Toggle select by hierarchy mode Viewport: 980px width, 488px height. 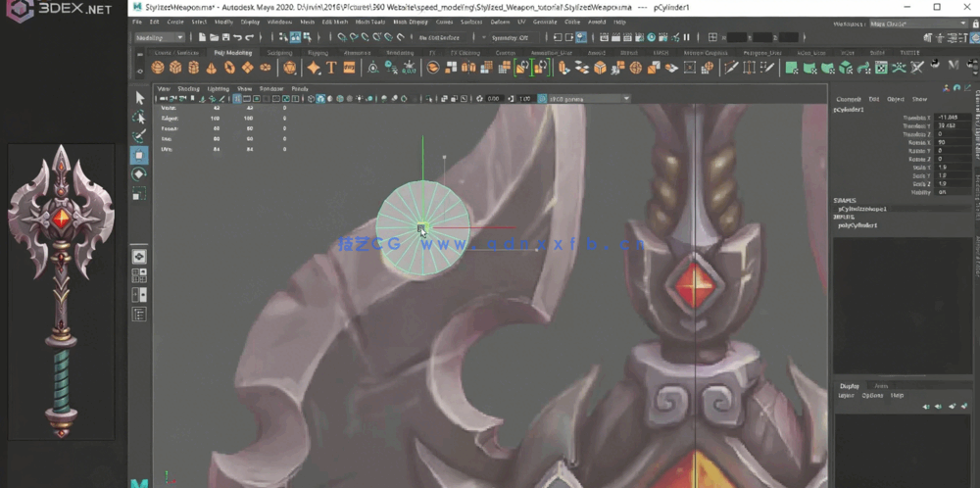[x=283, y=37]
